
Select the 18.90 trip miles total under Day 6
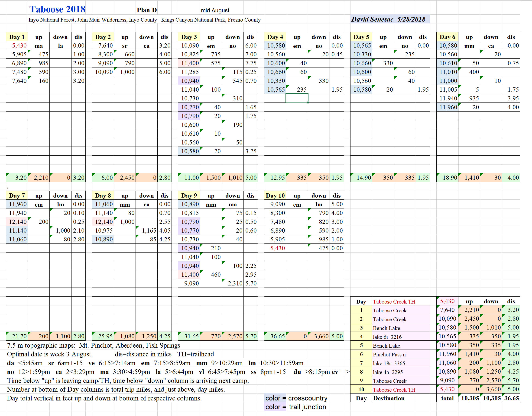(x=447, y=178)
